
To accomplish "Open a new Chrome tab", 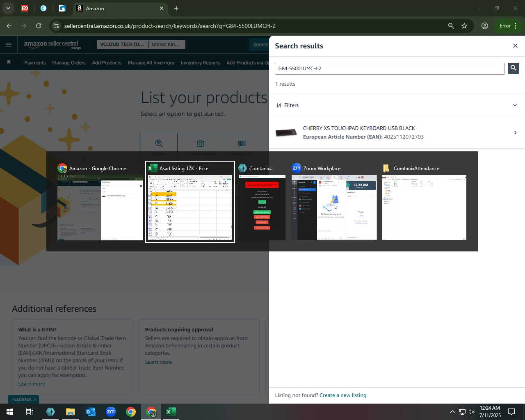I will [176, 8].
